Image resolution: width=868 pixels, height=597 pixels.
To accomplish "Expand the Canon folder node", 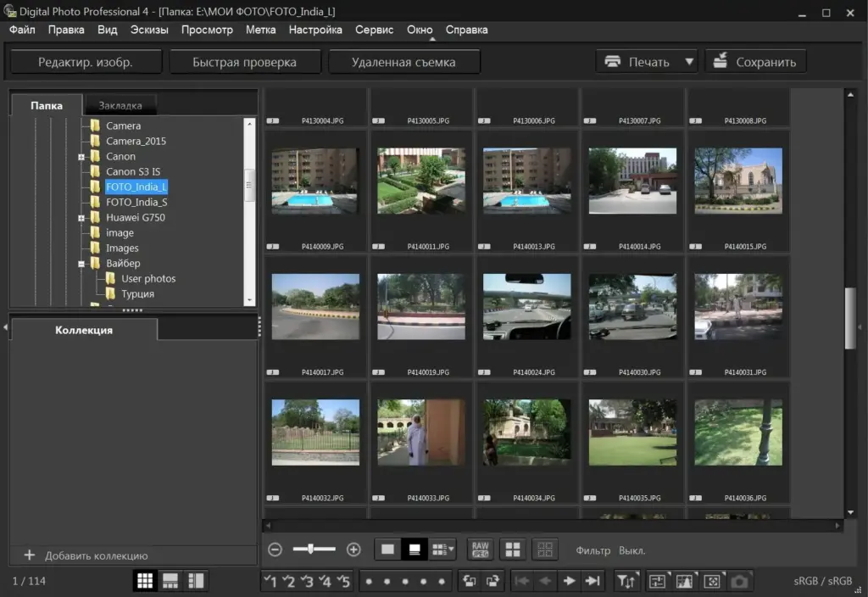I will click(x=81, y=157).
